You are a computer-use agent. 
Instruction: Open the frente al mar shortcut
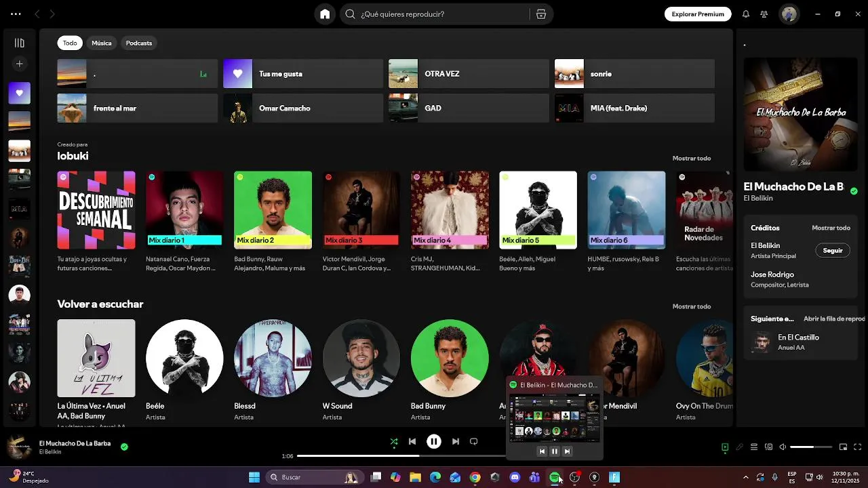[x=138, y=108]
